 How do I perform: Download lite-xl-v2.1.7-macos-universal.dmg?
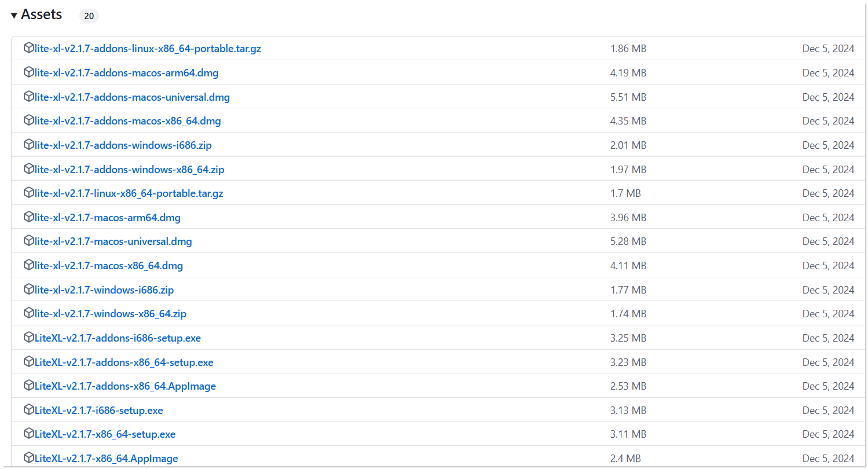click(113, 241)
